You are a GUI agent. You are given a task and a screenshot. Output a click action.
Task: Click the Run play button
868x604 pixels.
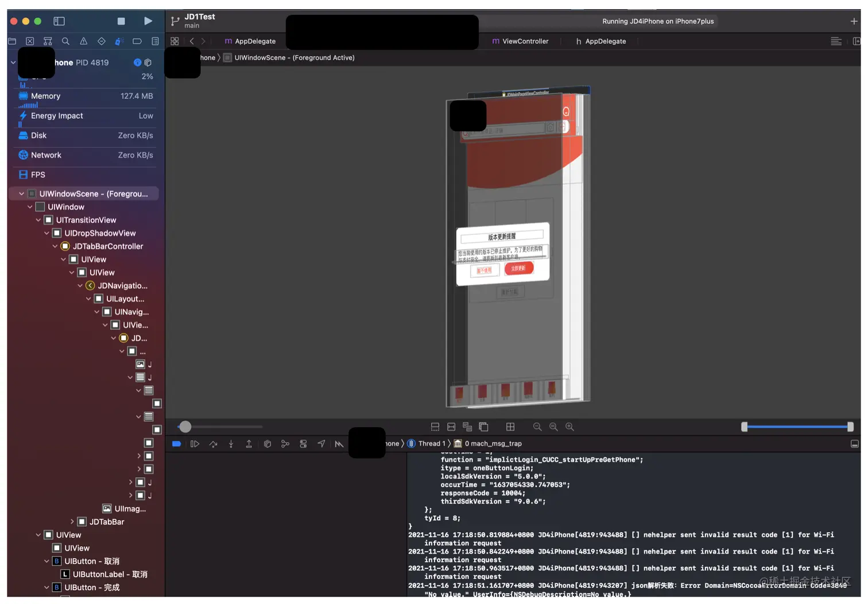(148, 21)
